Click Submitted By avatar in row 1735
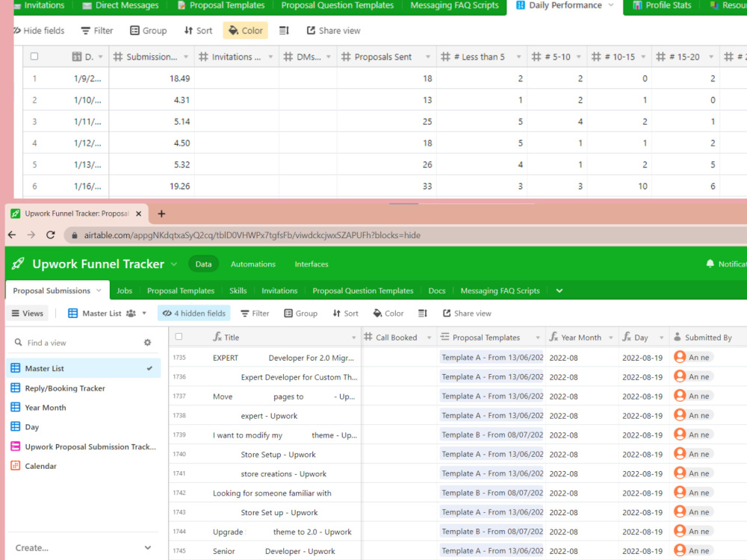747x560 pixels. pos(680,357)
